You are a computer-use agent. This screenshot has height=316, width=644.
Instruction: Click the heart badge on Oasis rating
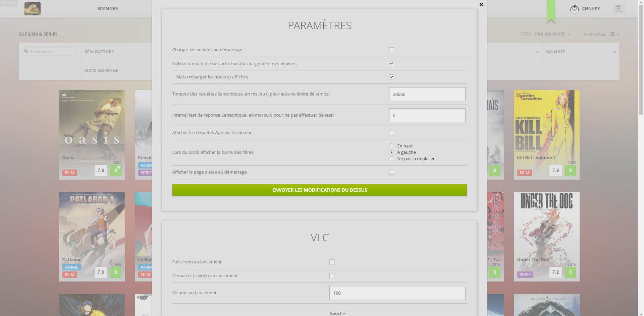118,168
